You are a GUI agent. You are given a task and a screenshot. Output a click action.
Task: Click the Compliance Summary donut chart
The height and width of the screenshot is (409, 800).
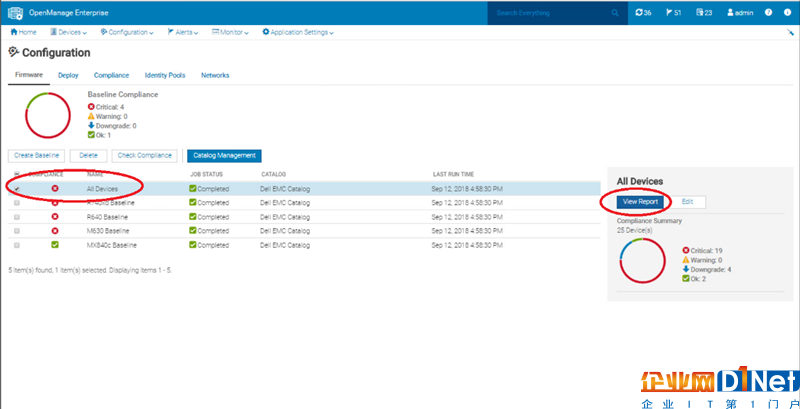[x=642, y=261]
